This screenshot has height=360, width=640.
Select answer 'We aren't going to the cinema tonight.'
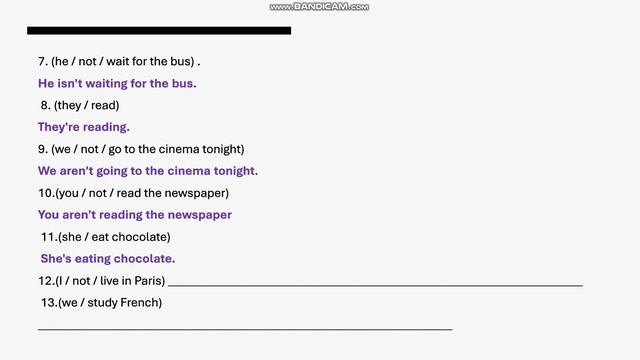148,171
